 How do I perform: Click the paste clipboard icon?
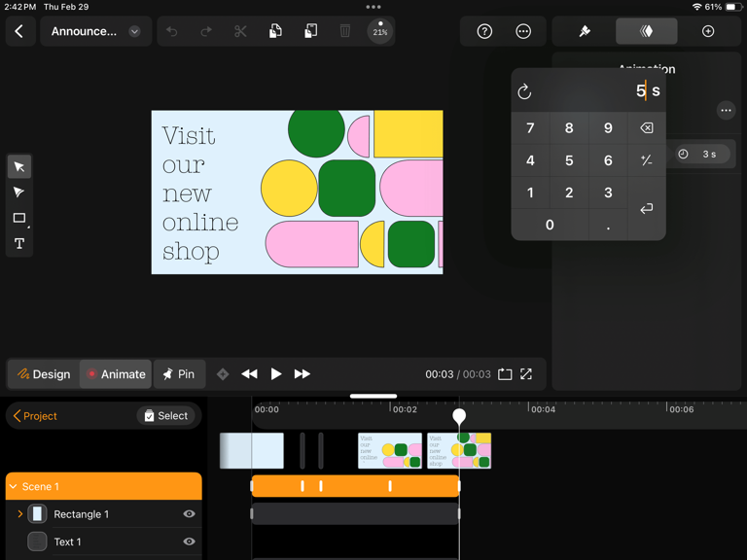pyautogui.click(x=310, y=31)
